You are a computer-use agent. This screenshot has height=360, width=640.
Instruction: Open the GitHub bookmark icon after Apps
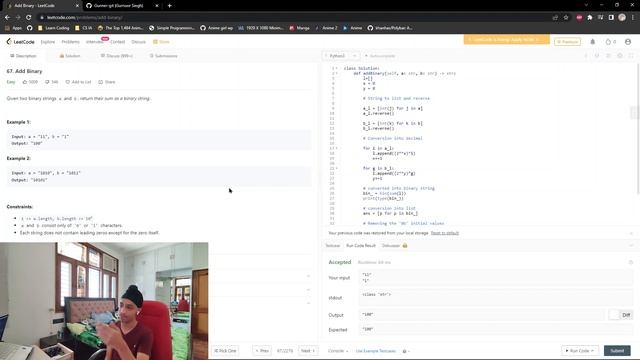coord(29,28)
